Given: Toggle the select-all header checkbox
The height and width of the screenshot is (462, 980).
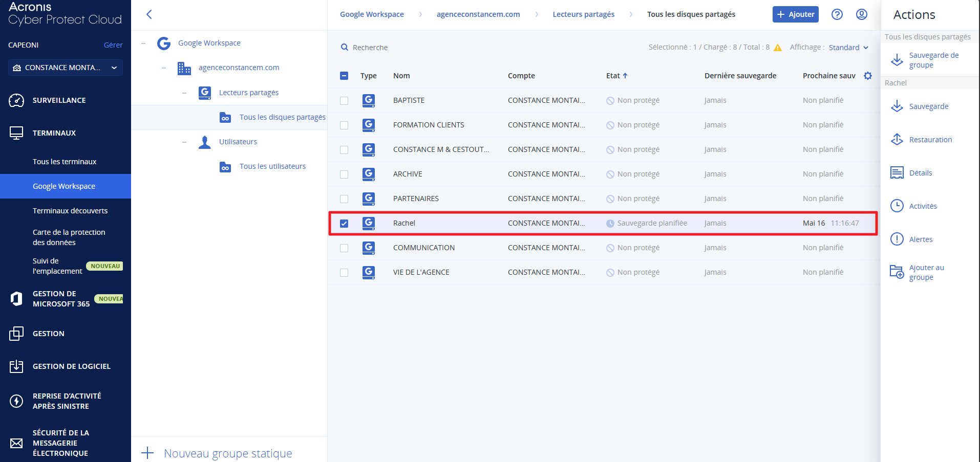Looking at the screenshot, I should point(344,76).
